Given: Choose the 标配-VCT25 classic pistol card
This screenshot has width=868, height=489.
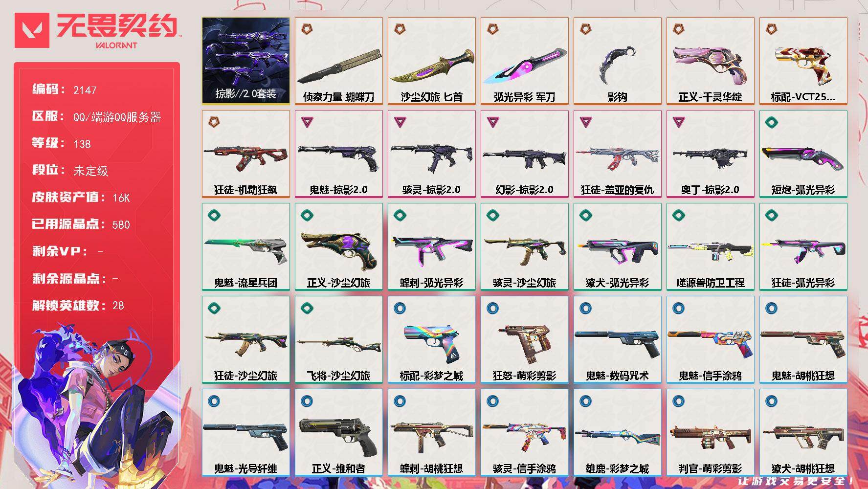Looking at the screenshot, I should [803, 61].
